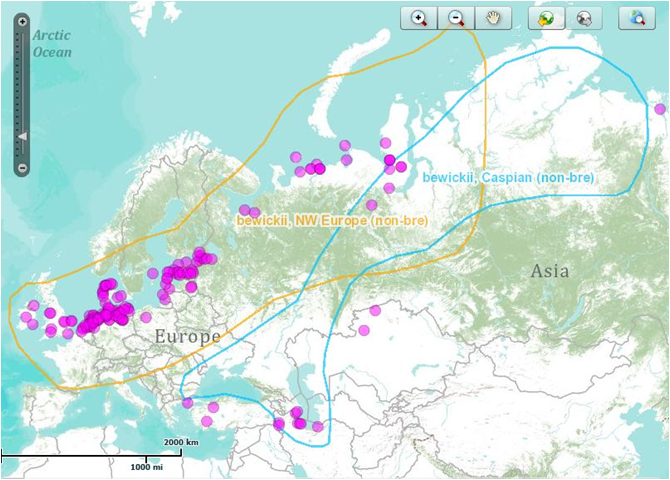Select the magenta point just right of 'Europe' label's upper-left
Viewport: 670px width, 480px height.
146,317
